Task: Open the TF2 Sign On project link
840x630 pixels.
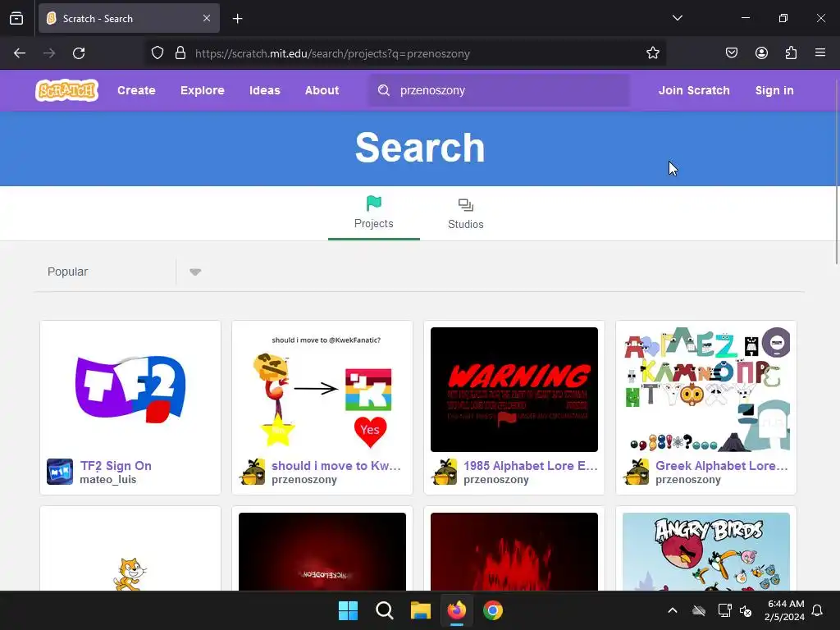Action: point(116,466)
